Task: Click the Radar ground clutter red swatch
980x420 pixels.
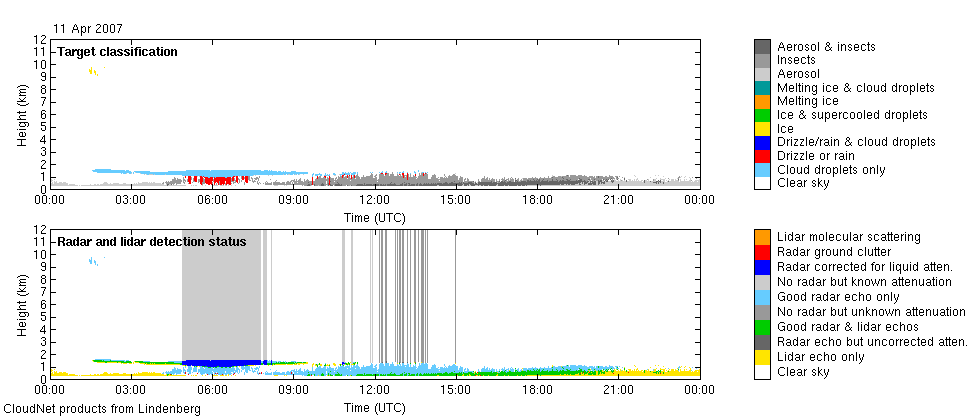Action: pyautogui.click(x=762, y=250)
